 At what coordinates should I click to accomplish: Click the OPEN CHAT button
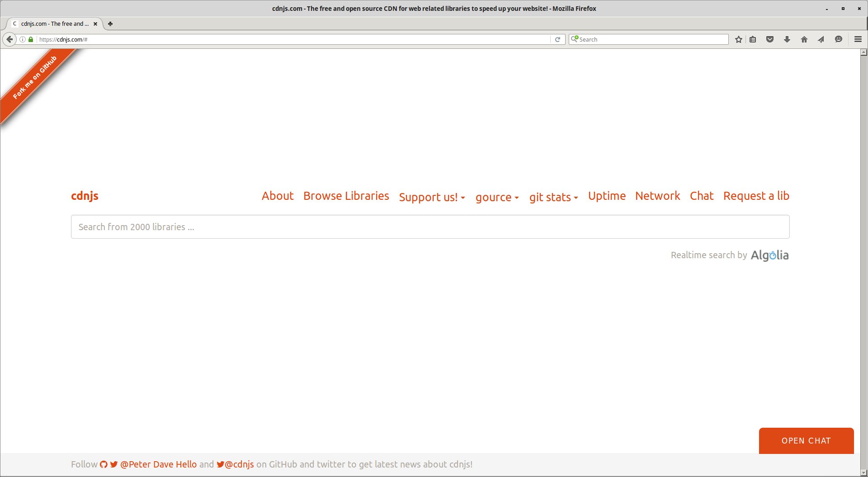(807, 441)
